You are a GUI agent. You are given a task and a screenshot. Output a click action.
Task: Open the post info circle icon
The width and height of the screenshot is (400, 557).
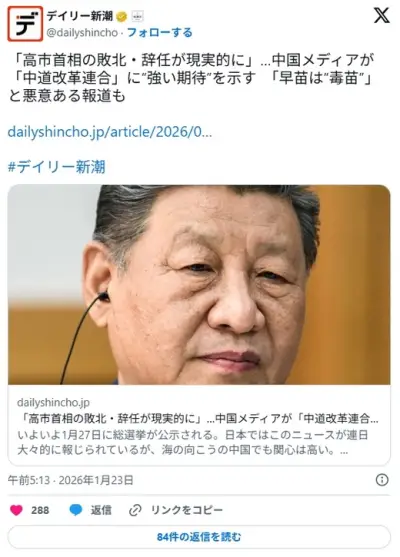(x=382, y=480)
